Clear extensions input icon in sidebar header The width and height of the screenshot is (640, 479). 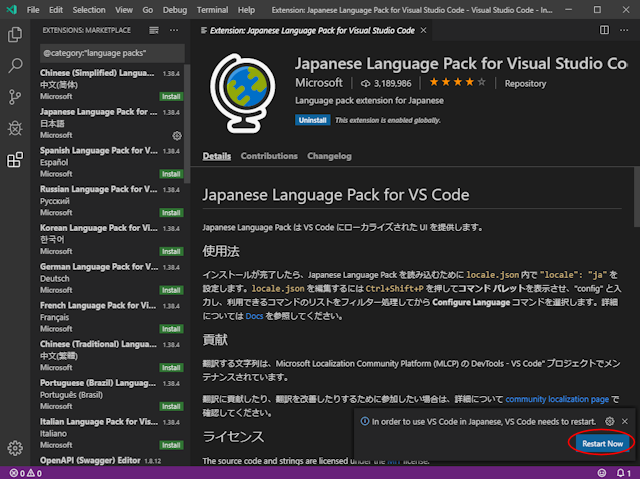click(x=154, y=30)
